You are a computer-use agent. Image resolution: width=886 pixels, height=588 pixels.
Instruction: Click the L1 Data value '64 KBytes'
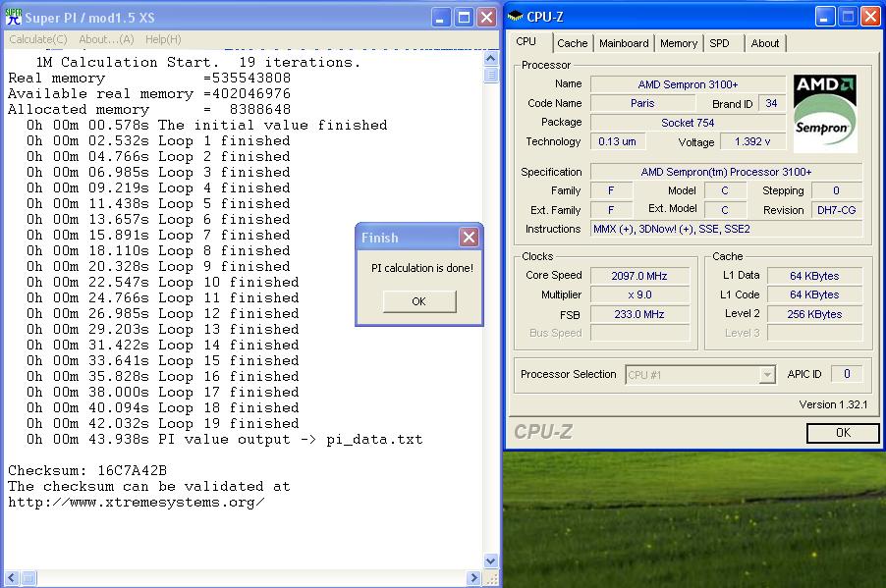coord(814,276)
